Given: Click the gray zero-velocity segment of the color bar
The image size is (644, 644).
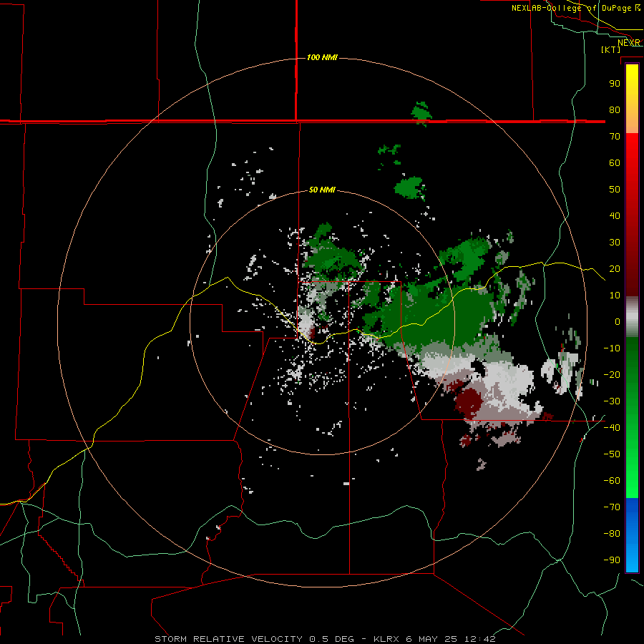Looking at the screenshot, I should (632, 317).
